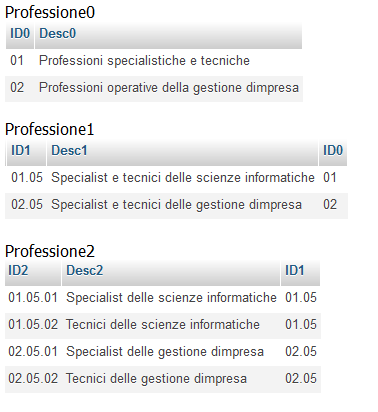378x412 pixels.
Task: Sort by the Desc0 column header
Action: coord(168,35)
